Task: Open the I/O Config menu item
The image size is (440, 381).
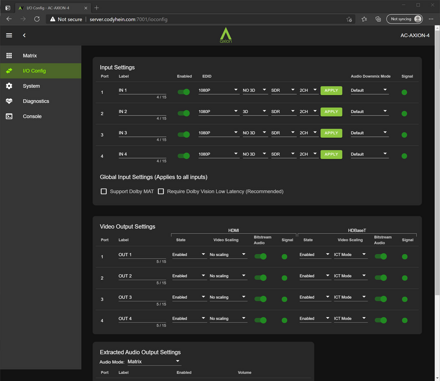Action: (x=40, y=71)
